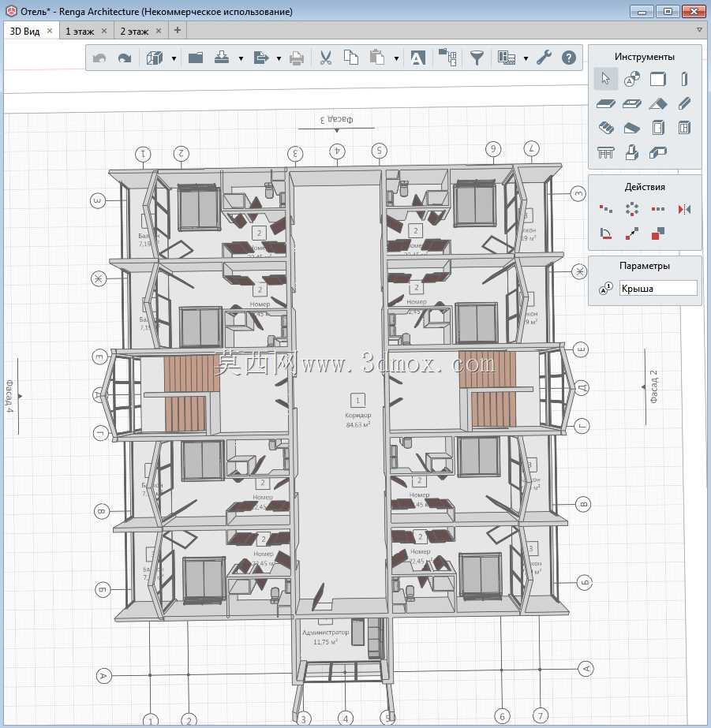The image size is (711, 728).
Task: Choose the Axis marker tool
Action: [x=631, y=78]
